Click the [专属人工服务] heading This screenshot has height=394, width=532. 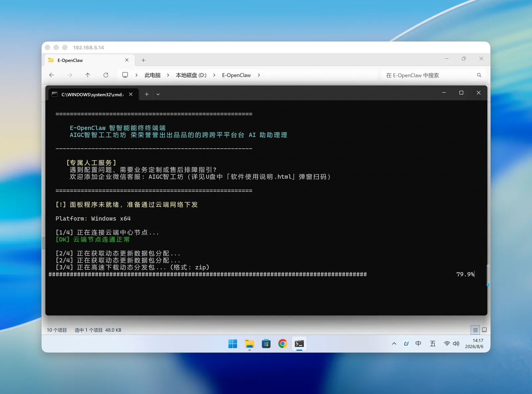coord(91,163)
